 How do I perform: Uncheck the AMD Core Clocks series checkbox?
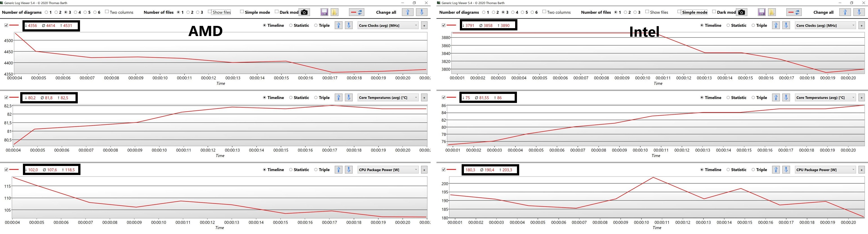6,25
